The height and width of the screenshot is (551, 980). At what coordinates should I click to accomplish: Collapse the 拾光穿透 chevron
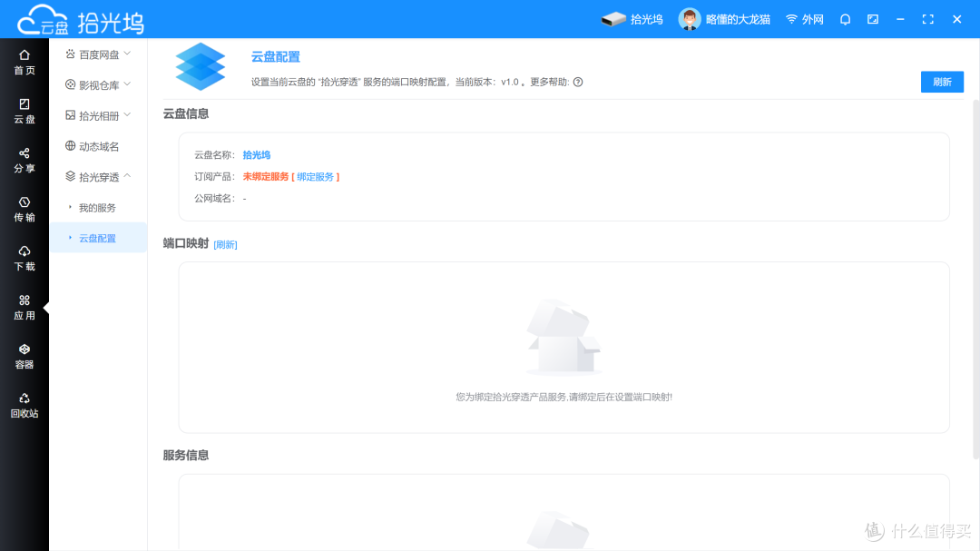[x=128, y=176]
